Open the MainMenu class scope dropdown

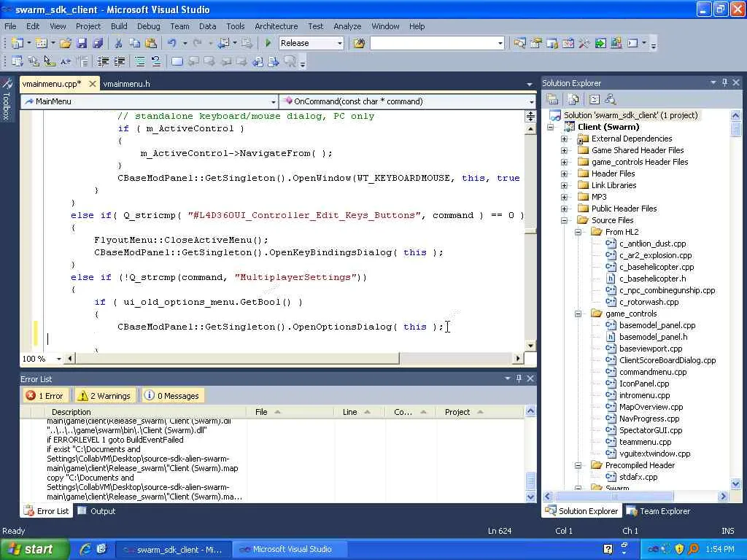(273, 101)
